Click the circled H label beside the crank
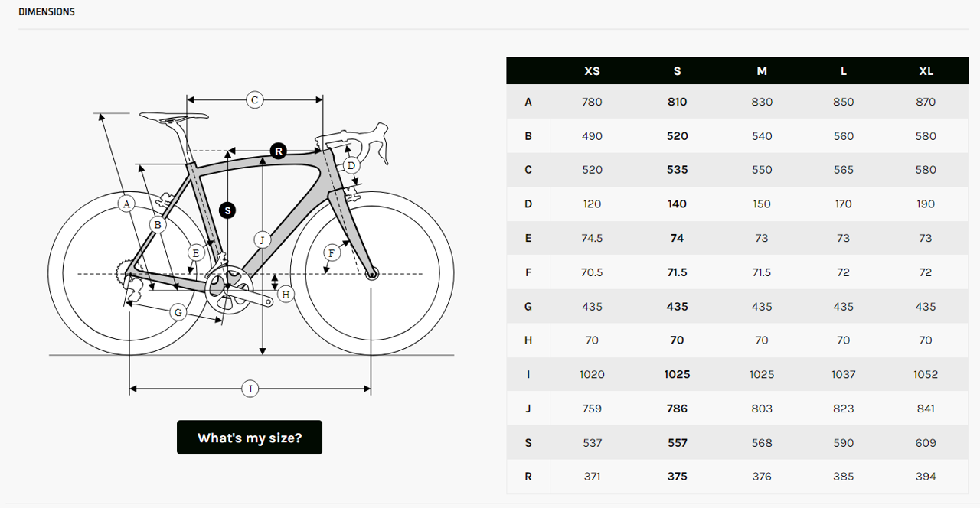Viewport: 980px width, 508px height. (x=286, y=294)
